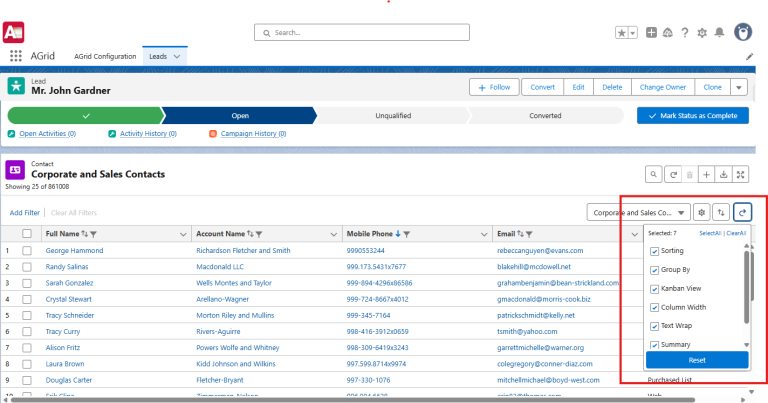Click the favorites star icon

622,33
